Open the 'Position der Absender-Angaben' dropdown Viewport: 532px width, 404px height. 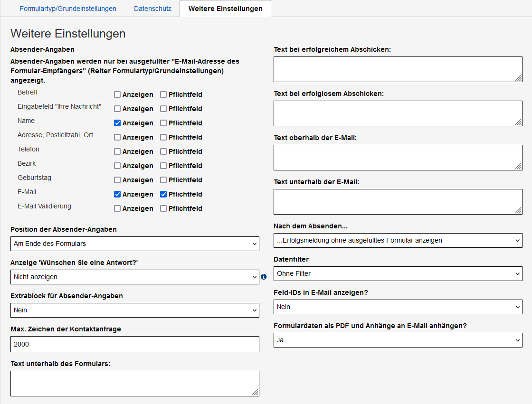(134, 244)
